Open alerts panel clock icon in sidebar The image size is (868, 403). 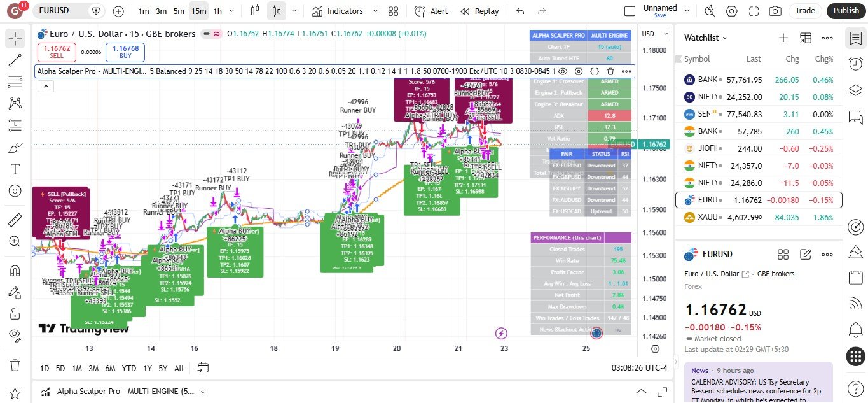click(x=855, y=64)
